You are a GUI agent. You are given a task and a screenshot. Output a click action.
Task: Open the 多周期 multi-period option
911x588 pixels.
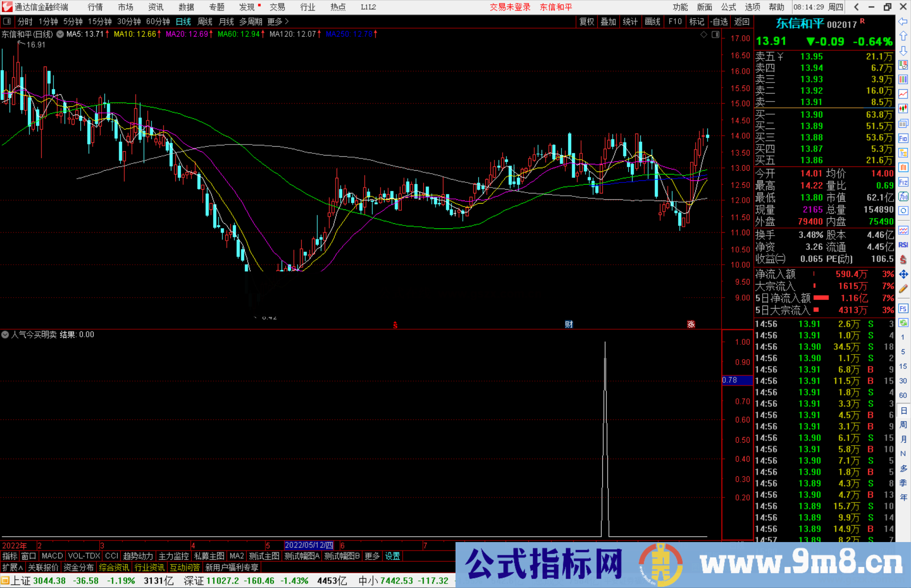(251, 21)
